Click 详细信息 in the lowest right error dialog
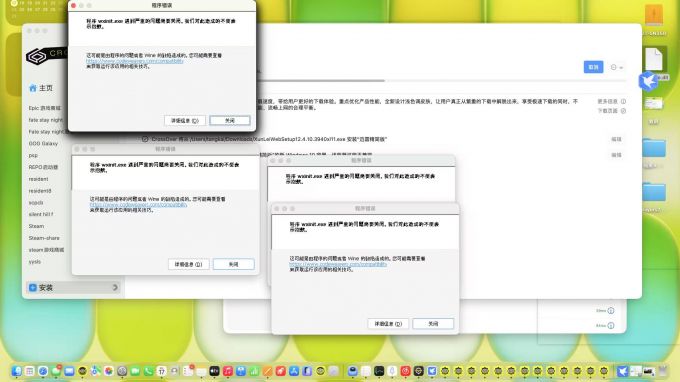The image size is (680, 382). pos(388,323)
